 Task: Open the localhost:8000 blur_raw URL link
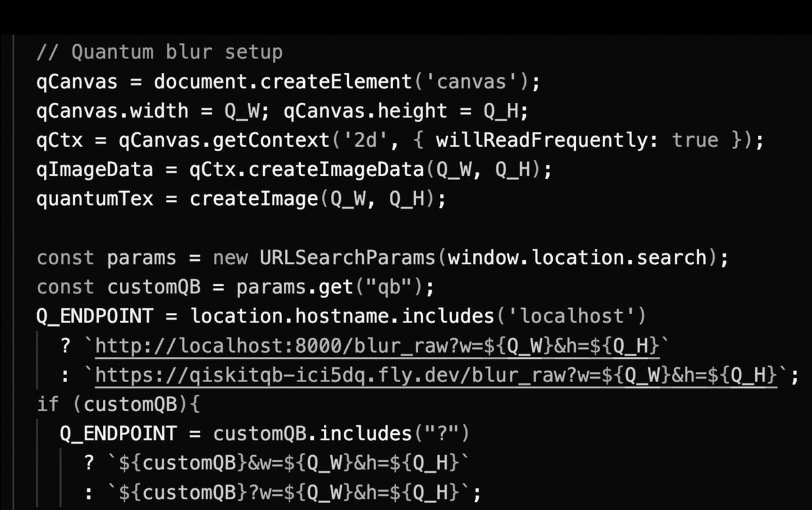pyautogui.click(x=377, y=347)
